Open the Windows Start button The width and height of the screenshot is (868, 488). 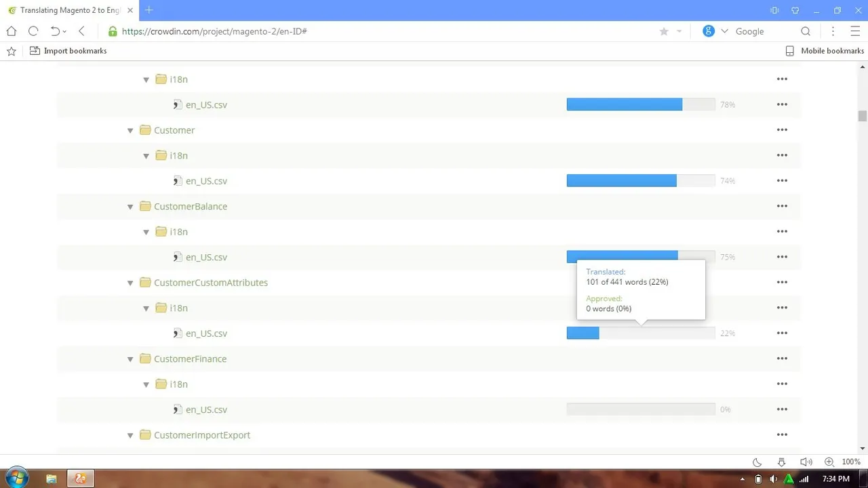tap(17, 479)
